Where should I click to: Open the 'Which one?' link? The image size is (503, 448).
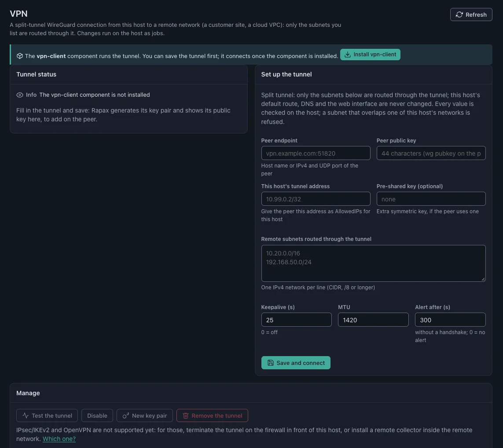click(59, 439)
